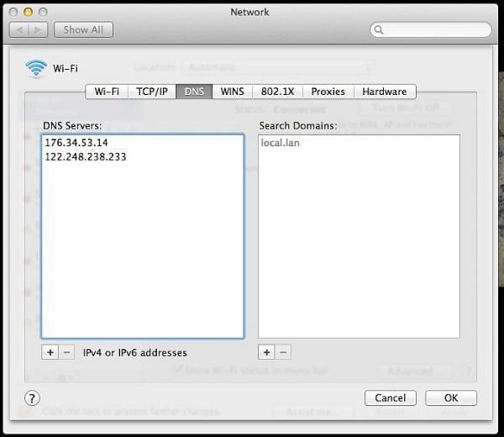Click the Wi-Fi signal icon
Screen dimensions: 504x437
[x=36, y=68]
